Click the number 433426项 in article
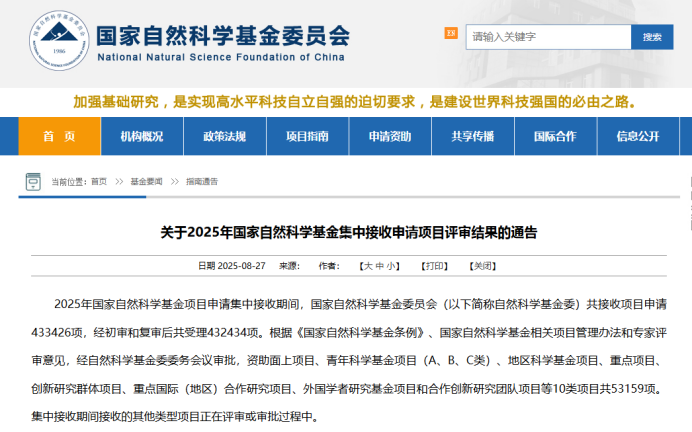 point(57,332)
